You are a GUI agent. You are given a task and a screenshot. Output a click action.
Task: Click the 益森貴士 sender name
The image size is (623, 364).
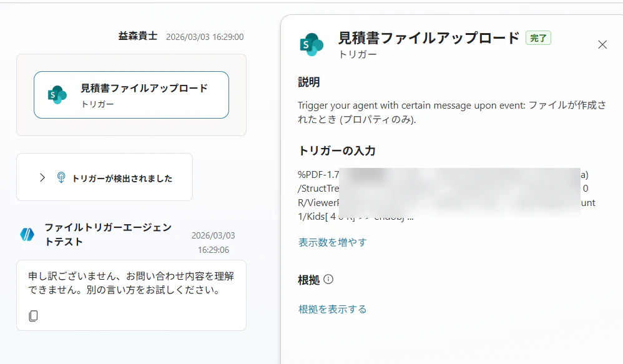138,36
